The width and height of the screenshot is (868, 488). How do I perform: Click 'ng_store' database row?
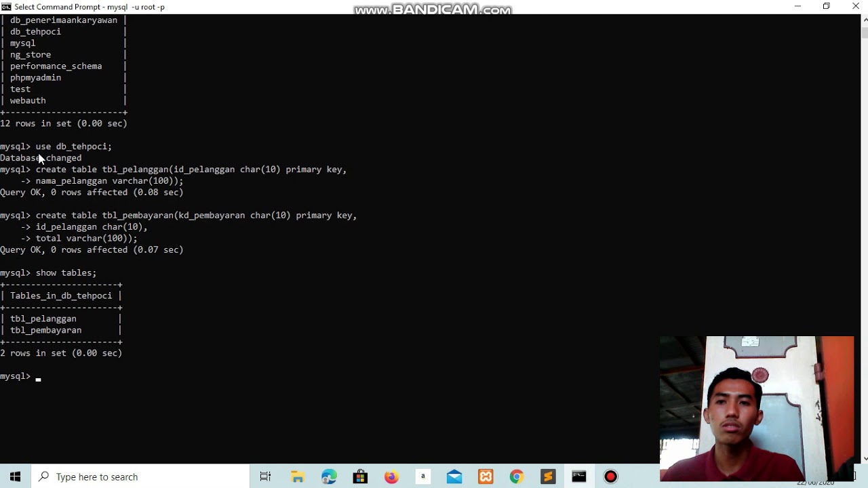point(31,55)
